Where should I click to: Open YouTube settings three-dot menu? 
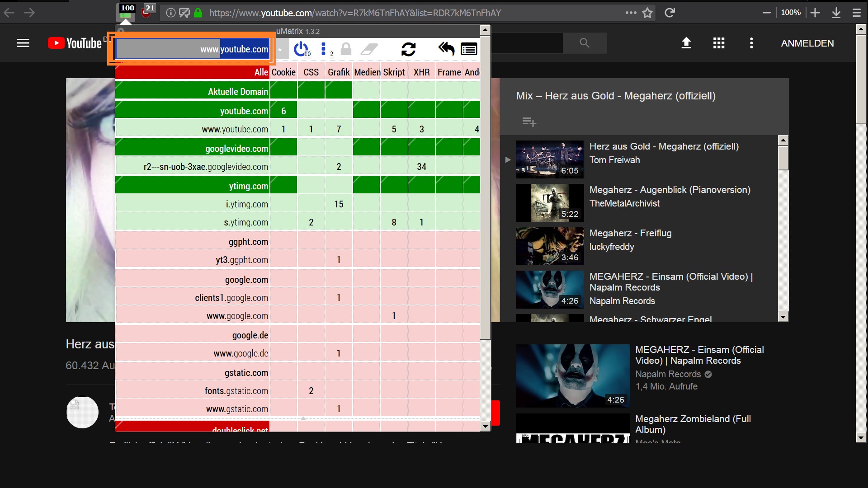751,43
